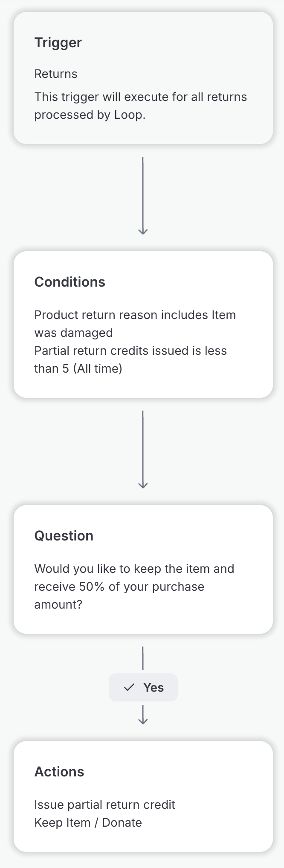This screenshot has width=284, height=868.
Task: Click the Actions heading
Action: point(59,772)
